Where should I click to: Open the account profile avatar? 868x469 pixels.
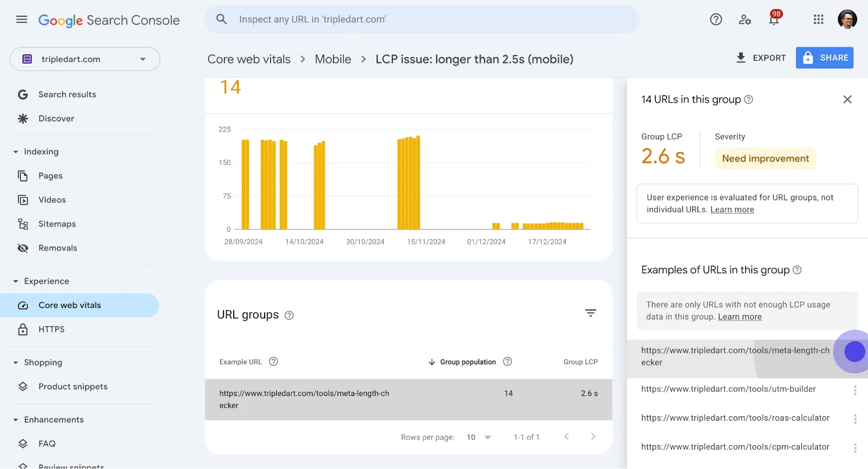pos(847,20)
